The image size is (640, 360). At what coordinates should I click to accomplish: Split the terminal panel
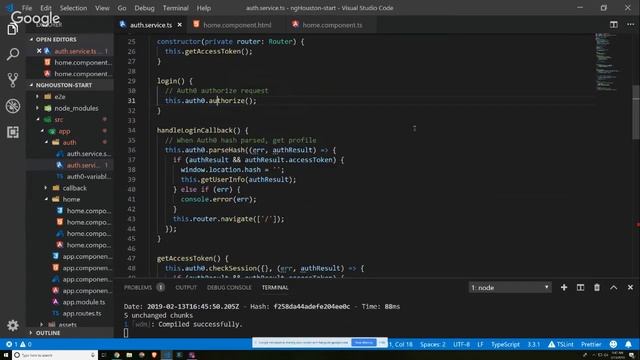[x=580, y=287]
